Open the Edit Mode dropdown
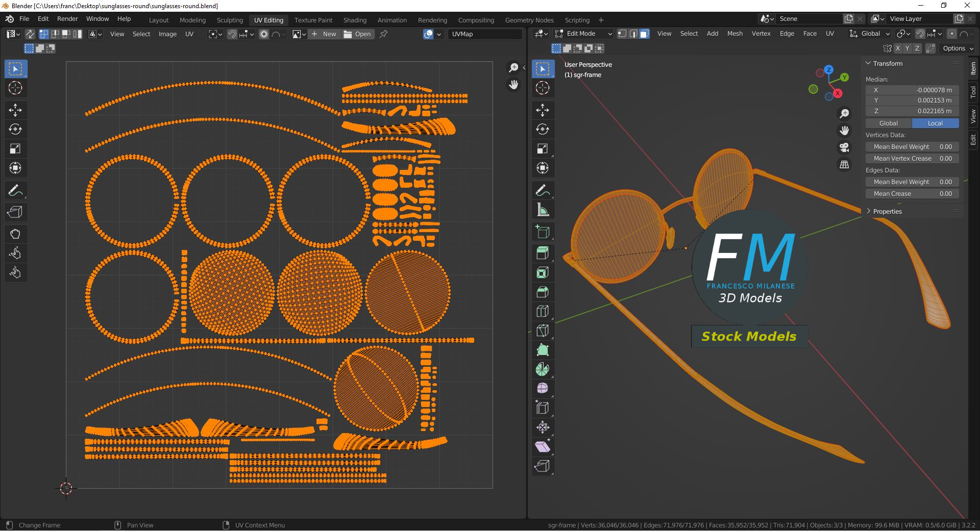Screen dimensions: 980x531 583,34
